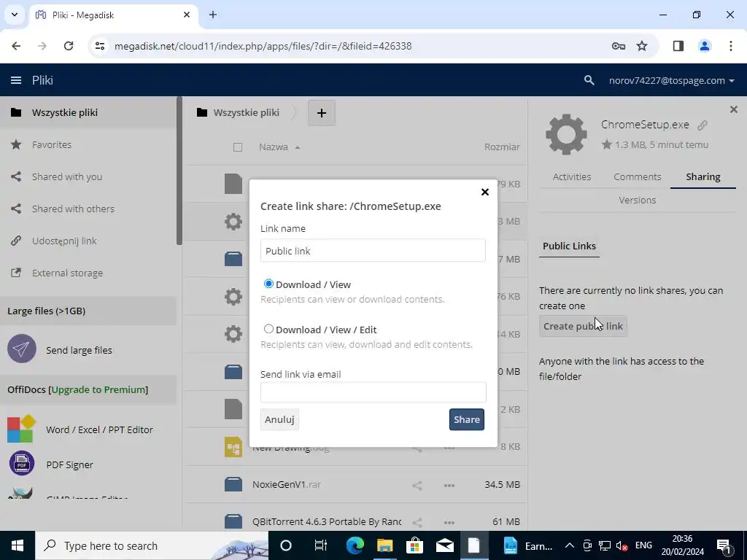Click the left sidebar scrollbar
Image resolution: width=747 pixels, height=560 pixels.
tap(179, 171)
